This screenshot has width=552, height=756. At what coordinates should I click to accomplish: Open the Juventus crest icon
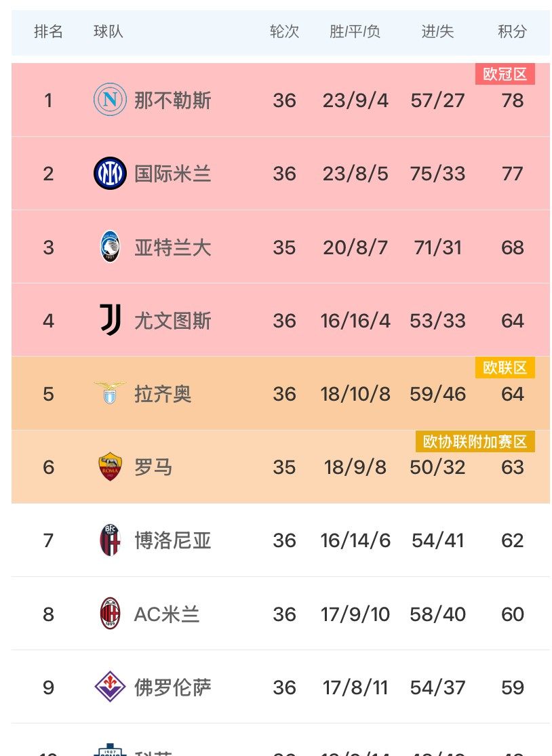[110, 320]
